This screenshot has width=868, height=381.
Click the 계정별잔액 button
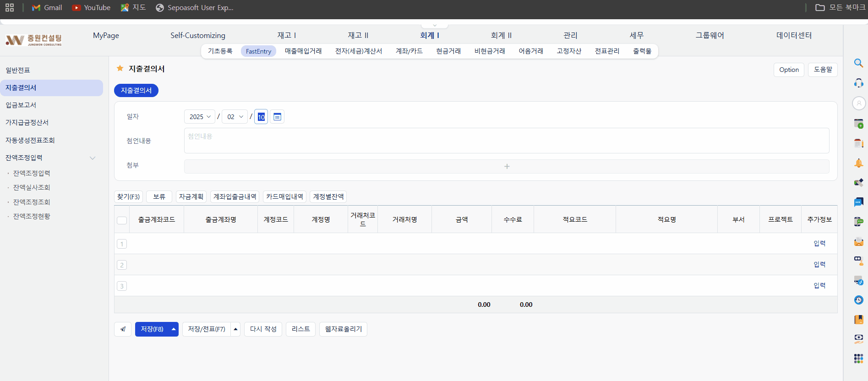(328, 196)
